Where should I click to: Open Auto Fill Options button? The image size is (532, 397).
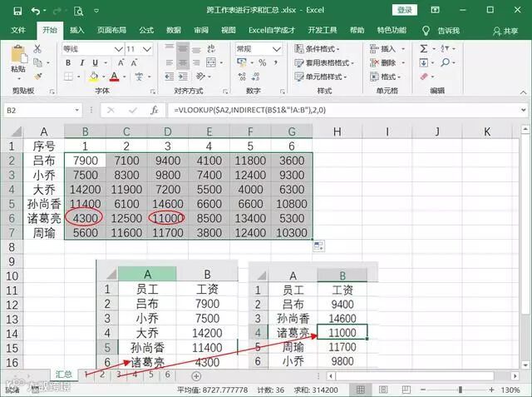318,246
